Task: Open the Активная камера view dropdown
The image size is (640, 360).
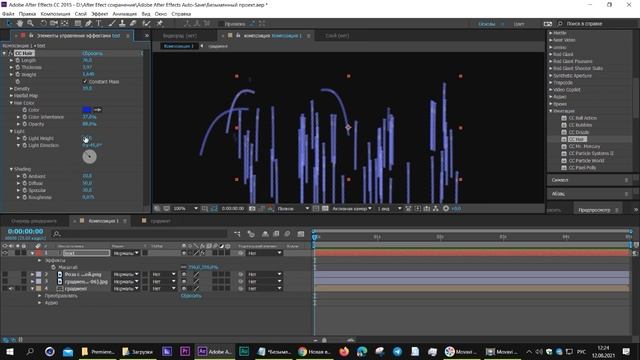Action: pyautogui.click(x=351, y=209)
